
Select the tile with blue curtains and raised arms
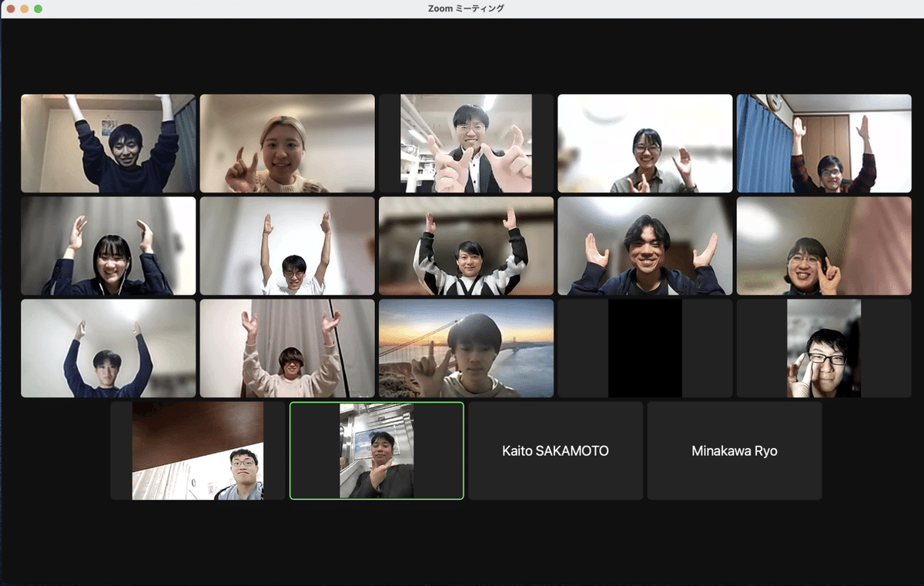824,143
